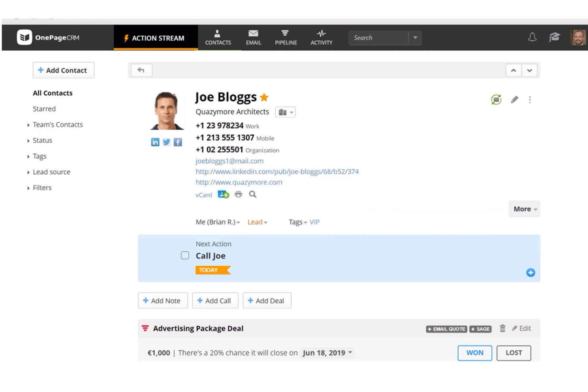Image resolution: width=588 pixels, height=392 pixels.
Task: Edit Joe Bloggs using the pencil icon
Action: [x=514, y=100]
